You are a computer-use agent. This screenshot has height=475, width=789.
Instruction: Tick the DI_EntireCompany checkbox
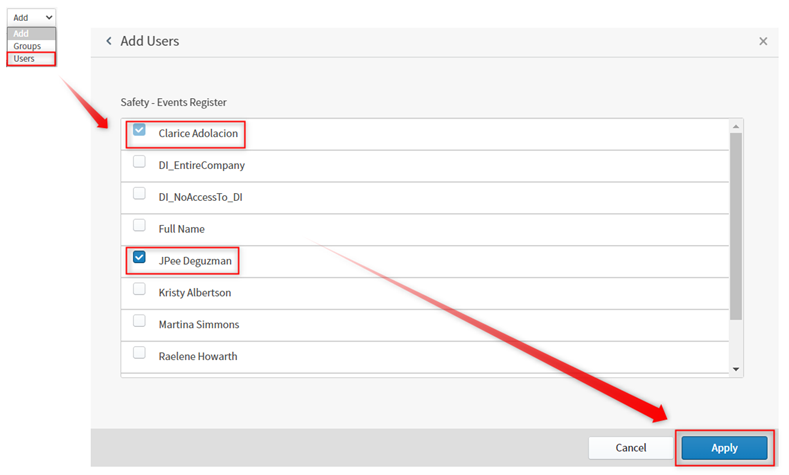point(139,163)
